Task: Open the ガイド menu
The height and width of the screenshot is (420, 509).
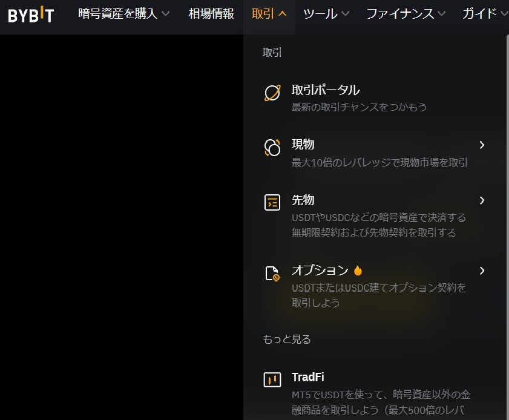Action: click(484, 14)
